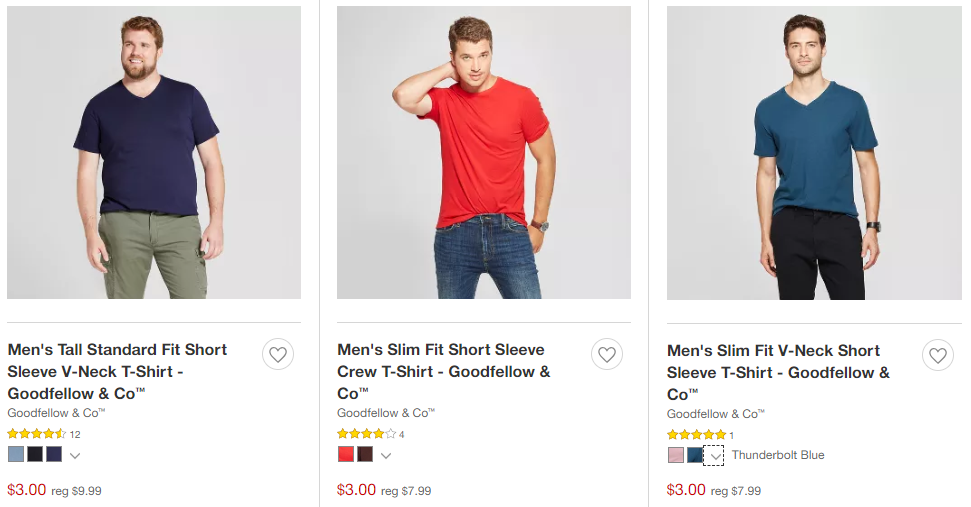
Task: Pick Thunderbolt Blue swatch on Slim V-Neck
Action: 695,455
